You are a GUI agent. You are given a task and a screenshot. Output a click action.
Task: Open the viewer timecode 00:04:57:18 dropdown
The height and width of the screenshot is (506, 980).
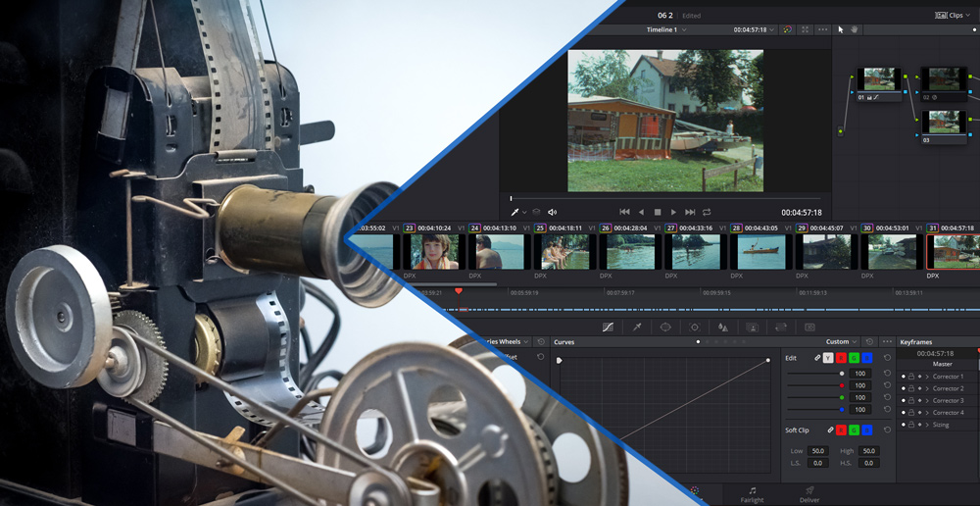point(755,29)
